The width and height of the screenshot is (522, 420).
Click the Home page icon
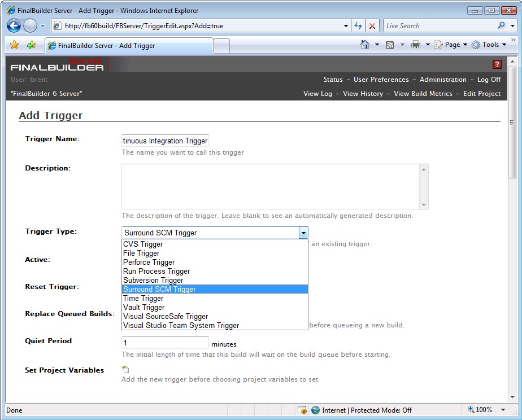coord(365,45)
